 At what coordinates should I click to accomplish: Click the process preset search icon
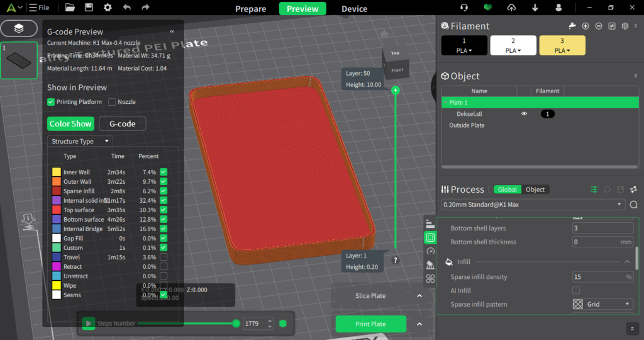tap(633, 205)
